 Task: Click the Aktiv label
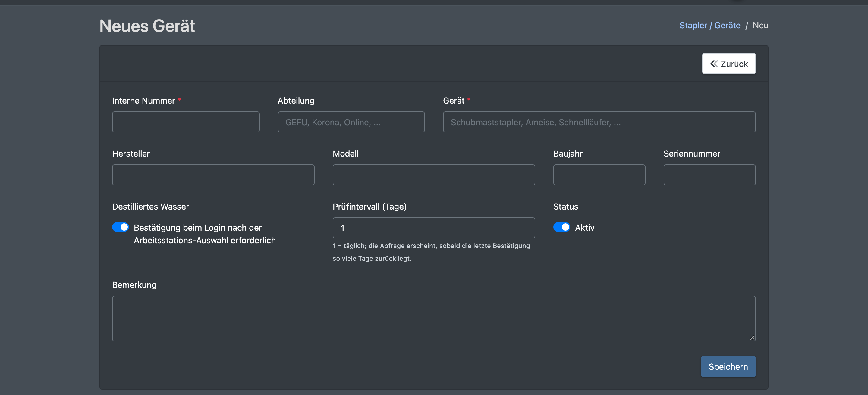click(x=585, y=227)
